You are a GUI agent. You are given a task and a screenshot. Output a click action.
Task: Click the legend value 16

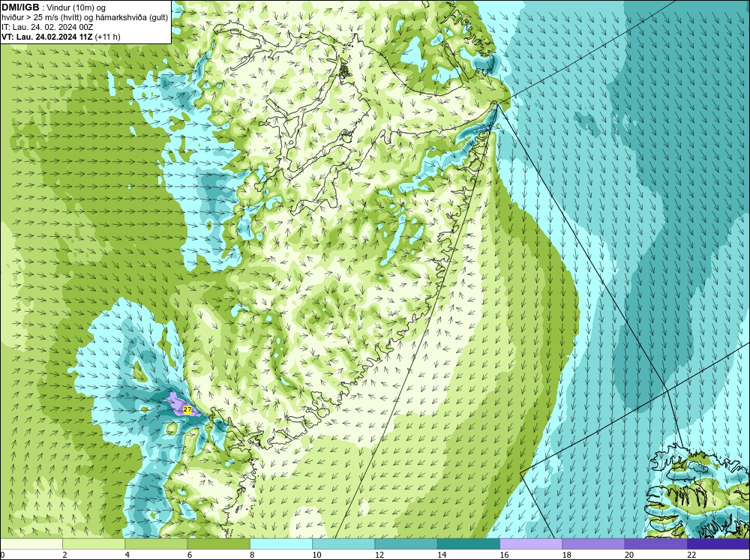coord(504,555)
